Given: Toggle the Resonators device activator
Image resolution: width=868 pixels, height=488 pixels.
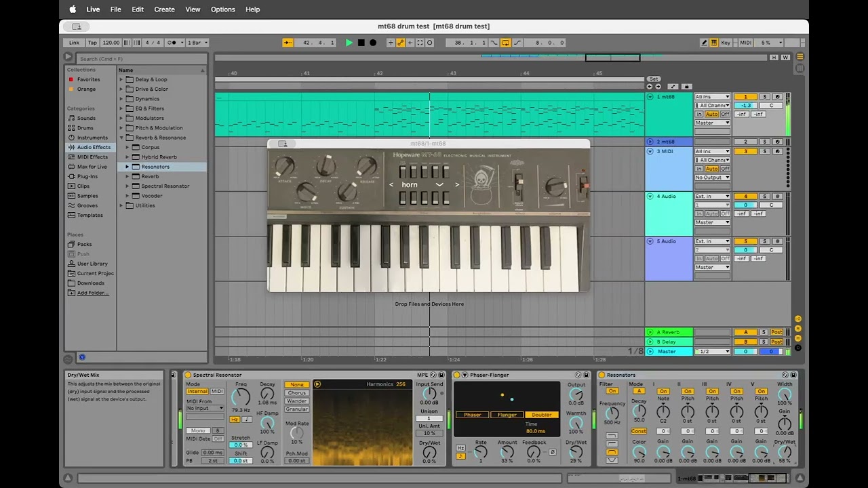Looking at the screenshot, I should (601, 375).
